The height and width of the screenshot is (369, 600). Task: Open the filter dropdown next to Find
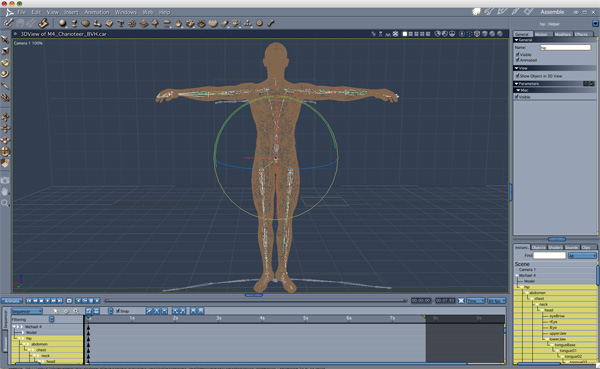tap(582, 255)
